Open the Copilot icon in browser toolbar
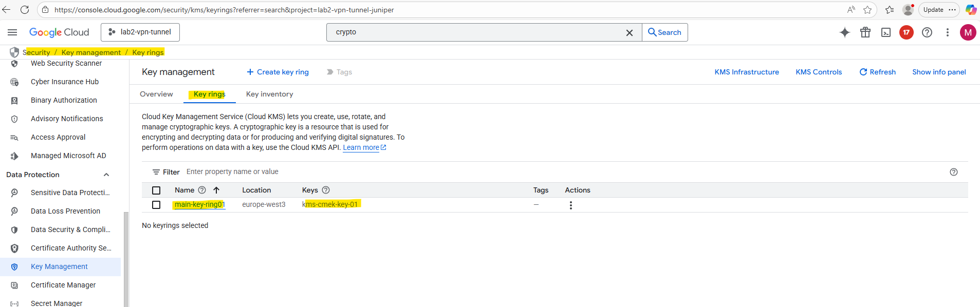 (971, 10)
